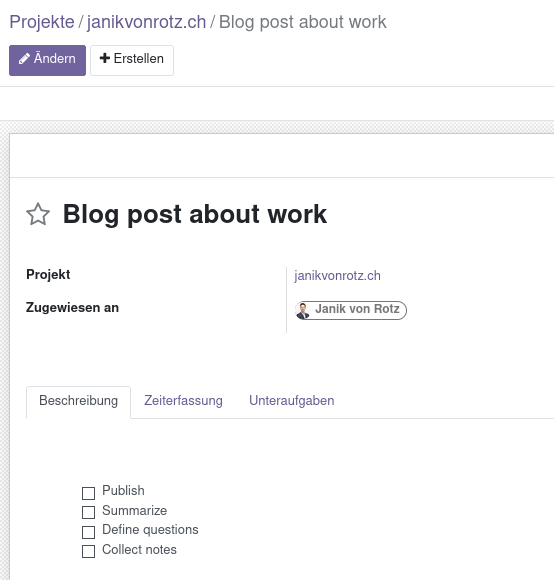Click the pencil icon on Ändern button
This screenshot has width=554, height=580.
point(24,59)
